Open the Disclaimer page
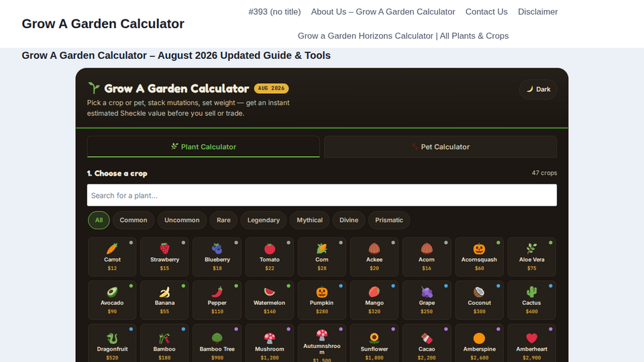644x362 pixels. click(x=537, y=12)
